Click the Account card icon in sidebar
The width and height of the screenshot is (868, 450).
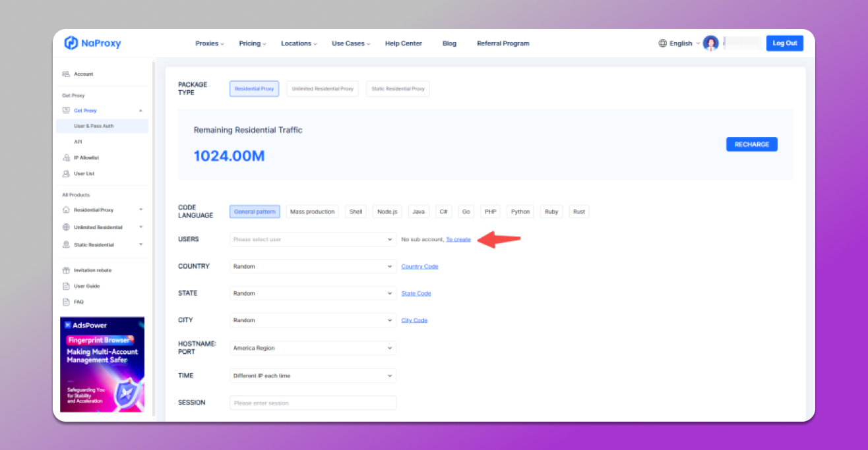point(66,74)
